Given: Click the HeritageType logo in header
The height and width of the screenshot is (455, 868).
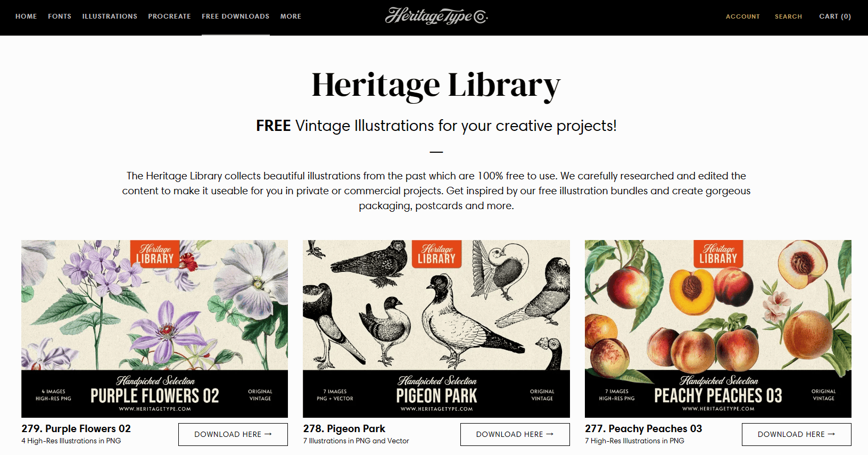Looking at the screenshot, I should click(436, 16).
